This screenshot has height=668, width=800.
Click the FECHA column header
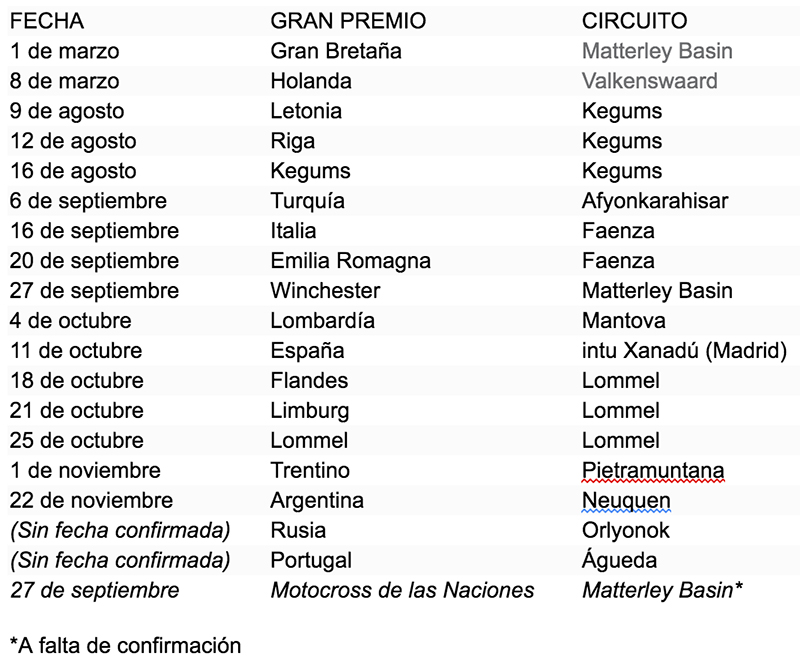pos(47,21)
